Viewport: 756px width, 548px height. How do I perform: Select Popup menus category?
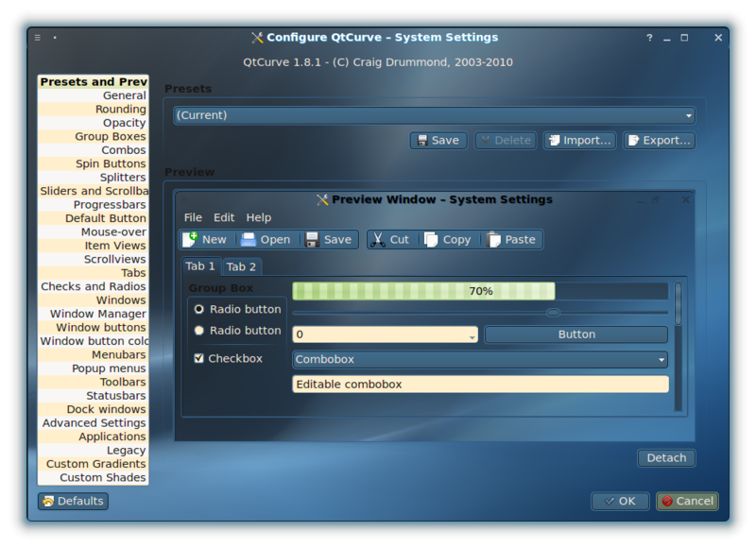point(93,368)
